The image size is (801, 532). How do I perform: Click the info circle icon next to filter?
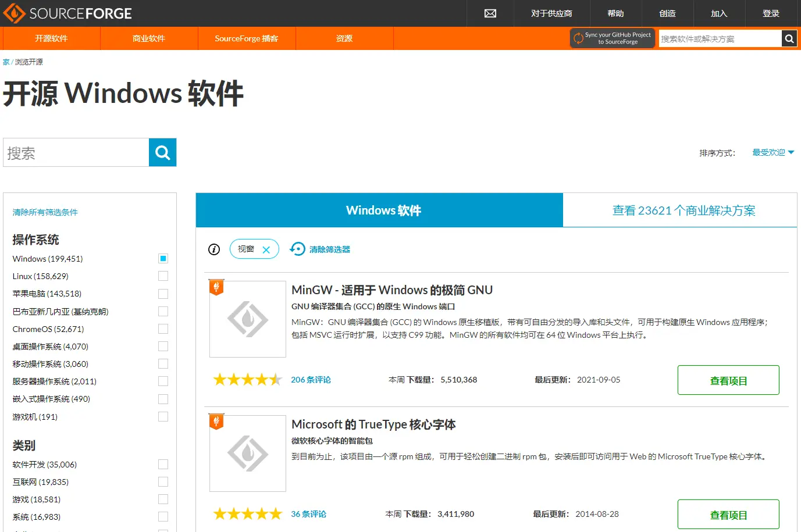[214, 249]
